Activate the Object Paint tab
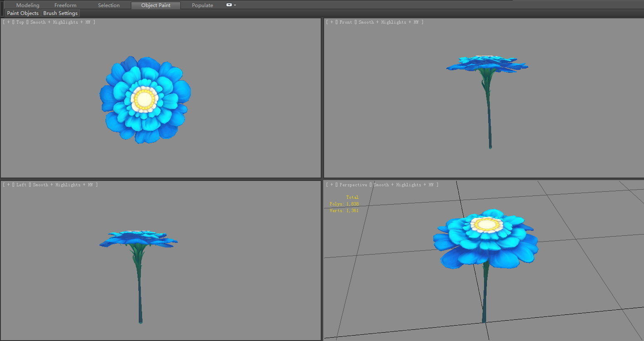Screen dimensions: 644x341 pyautogui.click(x=156, y=5)
